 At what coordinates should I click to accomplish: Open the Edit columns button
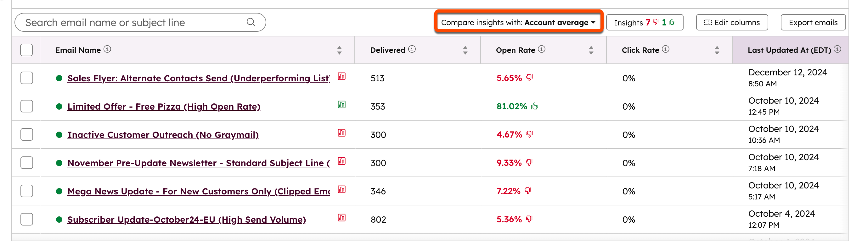[732, 22]
